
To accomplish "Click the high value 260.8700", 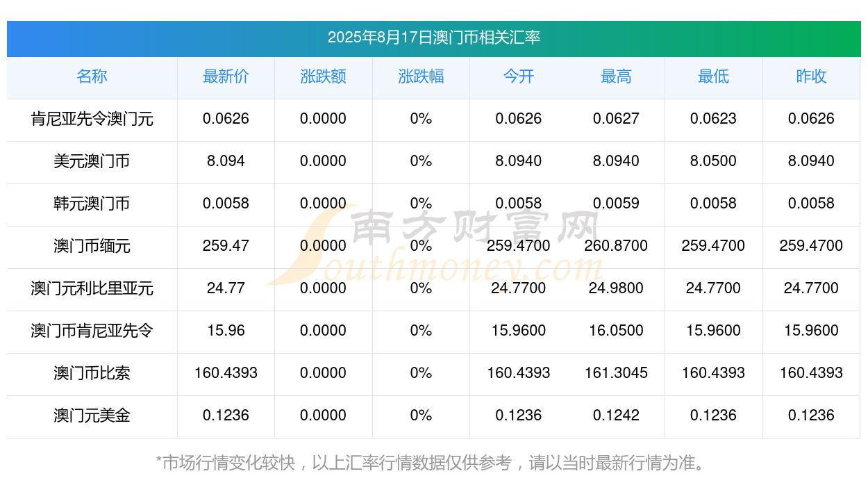I will coord(616,246).
